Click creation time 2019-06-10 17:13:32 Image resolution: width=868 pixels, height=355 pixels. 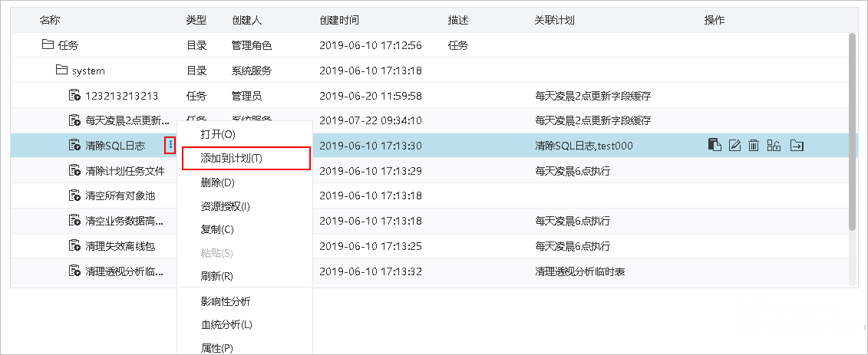(371, 271)
